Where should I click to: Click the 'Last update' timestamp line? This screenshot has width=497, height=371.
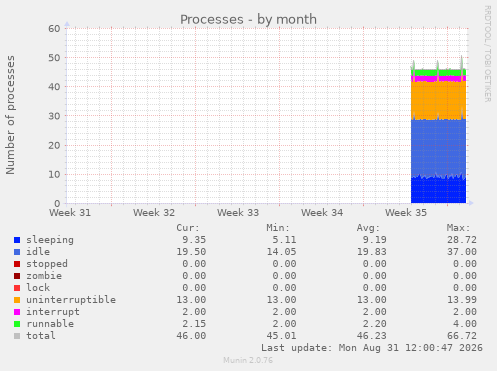372,348
